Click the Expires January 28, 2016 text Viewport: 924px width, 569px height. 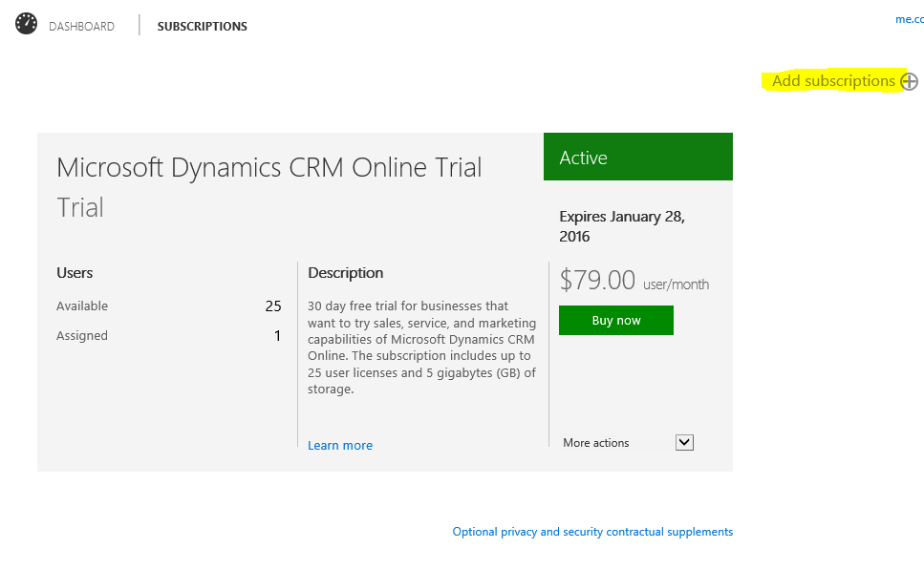622,226
